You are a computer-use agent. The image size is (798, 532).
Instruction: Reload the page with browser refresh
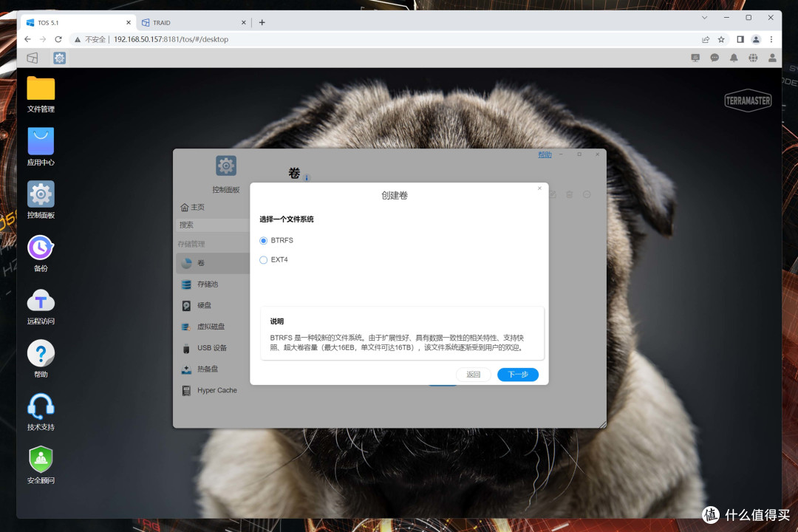coord(58,39)
